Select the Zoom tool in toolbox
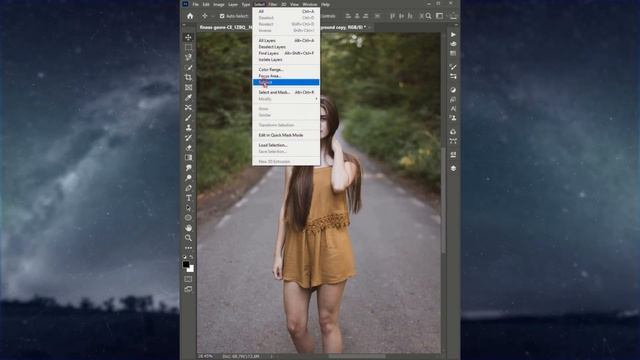Image resolution: width=640 pixels, height=360 pixels. [x=188, y=238]
